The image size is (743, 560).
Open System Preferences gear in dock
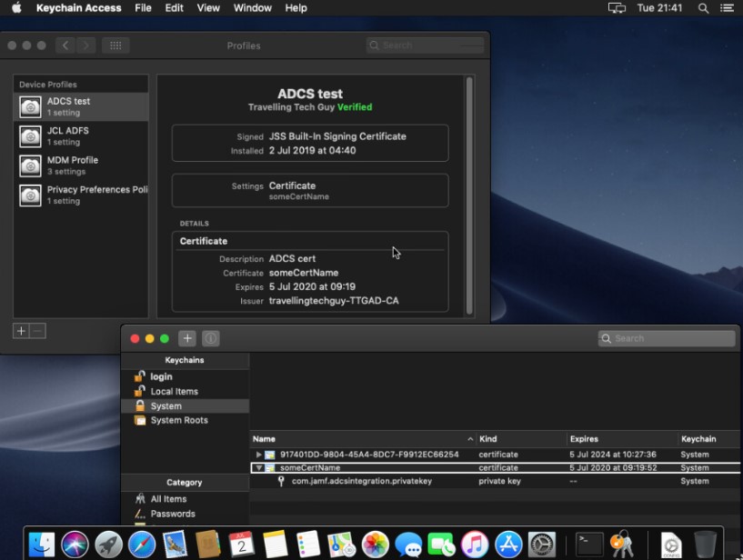[x=542, y=545]
